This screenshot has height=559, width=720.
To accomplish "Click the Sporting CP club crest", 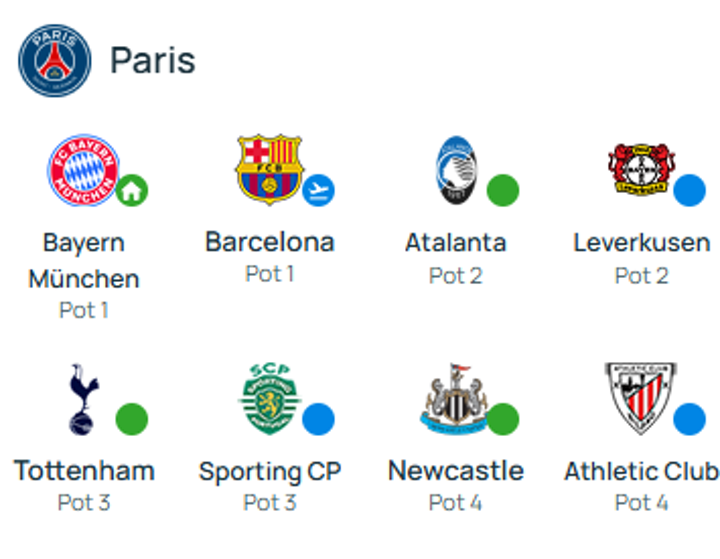I will pos(269,398).
